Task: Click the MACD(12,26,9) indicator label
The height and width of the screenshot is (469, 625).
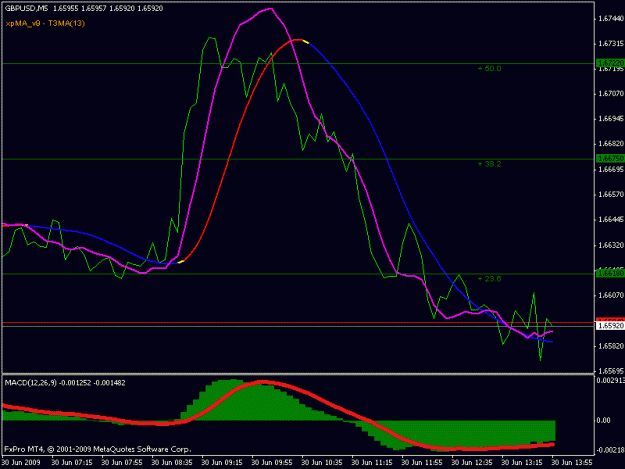Action: pos(30,383)
